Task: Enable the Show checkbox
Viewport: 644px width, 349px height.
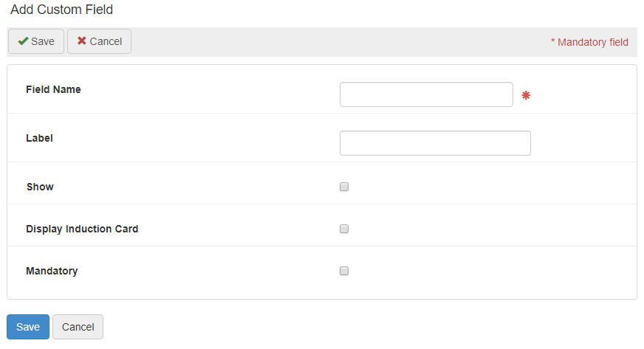Action: (x=344, y=187)
